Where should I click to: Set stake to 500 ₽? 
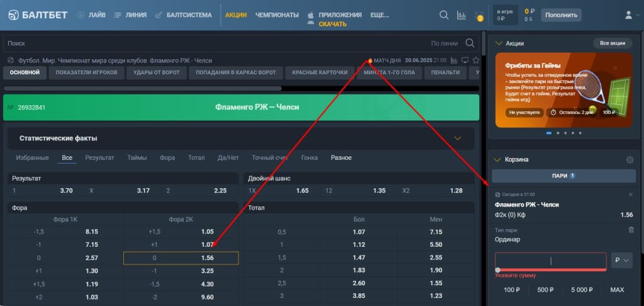545,290
